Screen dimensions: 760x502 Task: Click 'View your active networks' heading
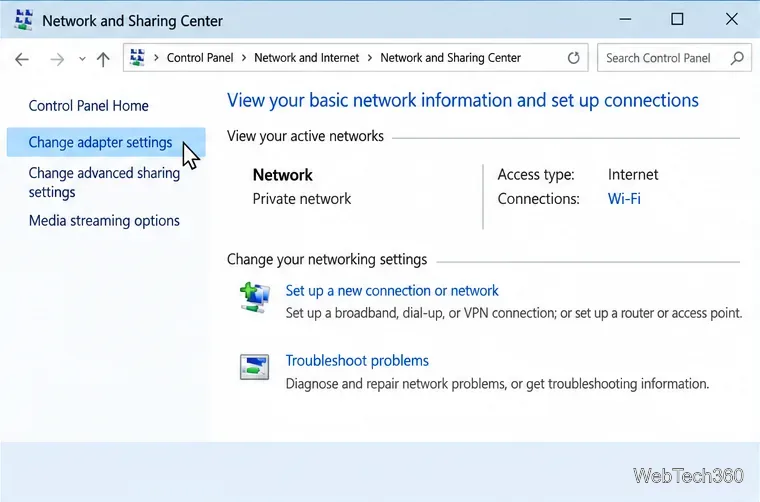coord(305,136)
